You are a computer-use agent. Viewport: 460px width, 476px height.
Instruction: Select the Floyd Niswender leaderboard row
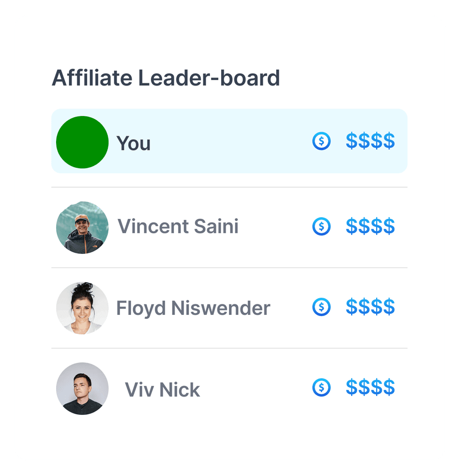[x=229, y=307]
